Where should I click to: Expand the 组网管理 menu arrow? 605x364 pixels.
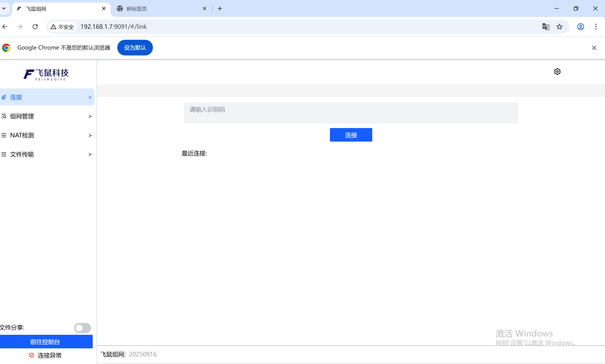[90, 117]
